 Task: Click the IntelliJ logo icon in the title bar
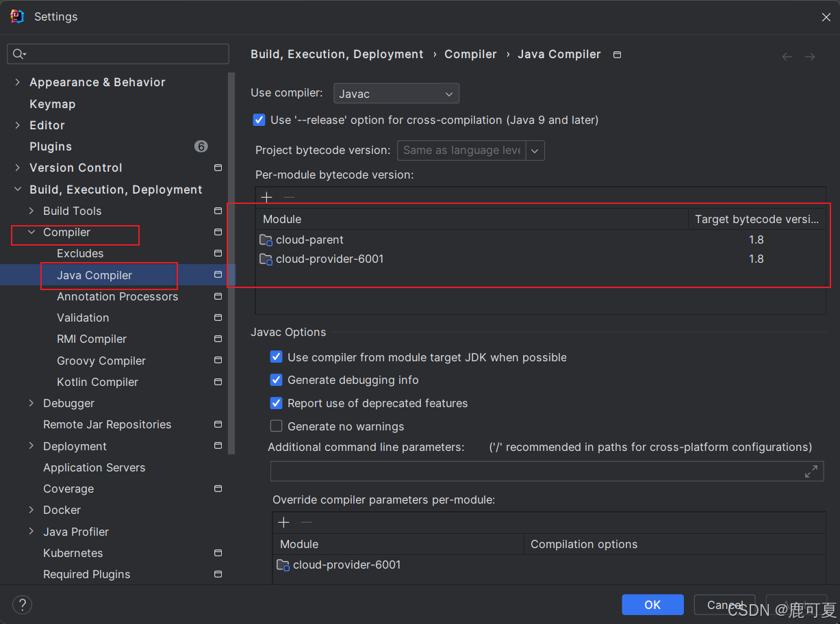(x=16, y=16)
